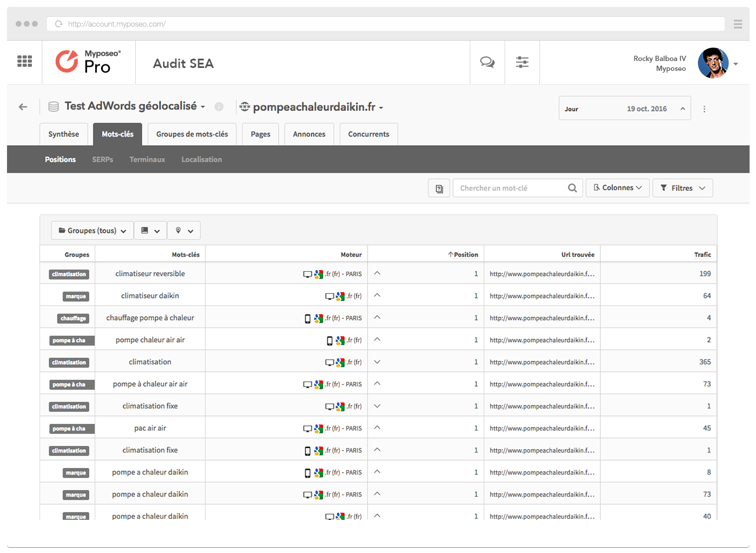Open the Localisation sub-tab
This screenshot has width=756, height=553.
point(201,159)
